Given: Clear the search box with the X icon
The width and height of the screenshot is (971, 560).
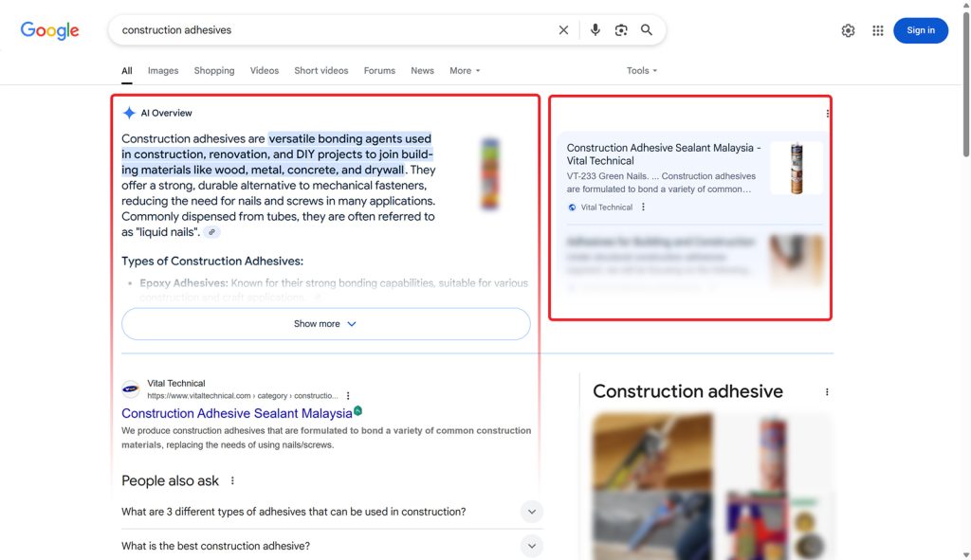Looking at the screenshot, I should point(563,29).
